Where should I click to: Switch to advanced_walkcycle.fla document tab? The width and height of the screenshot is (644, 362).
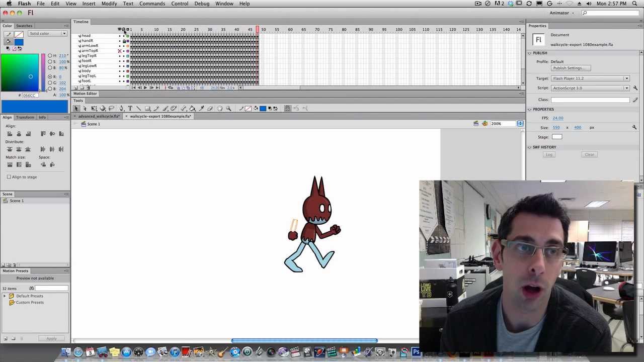click(x=99, y=116)
